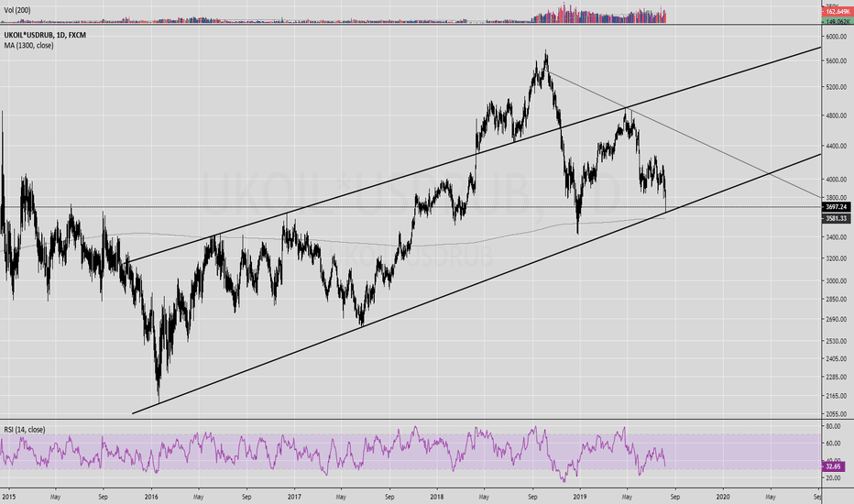The image size is (854, 504).
Task: Click the 2405.00 price axis label
Action: (836, 358)
